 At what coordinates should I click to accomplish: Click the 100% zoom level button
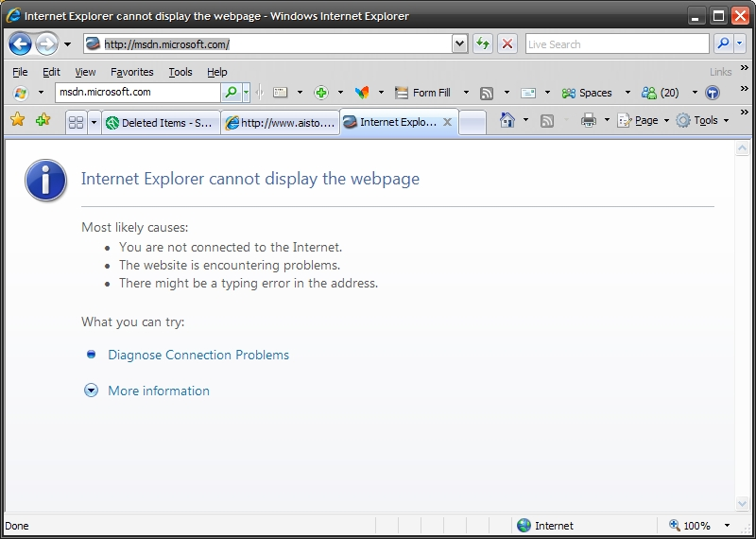point(690,526)
